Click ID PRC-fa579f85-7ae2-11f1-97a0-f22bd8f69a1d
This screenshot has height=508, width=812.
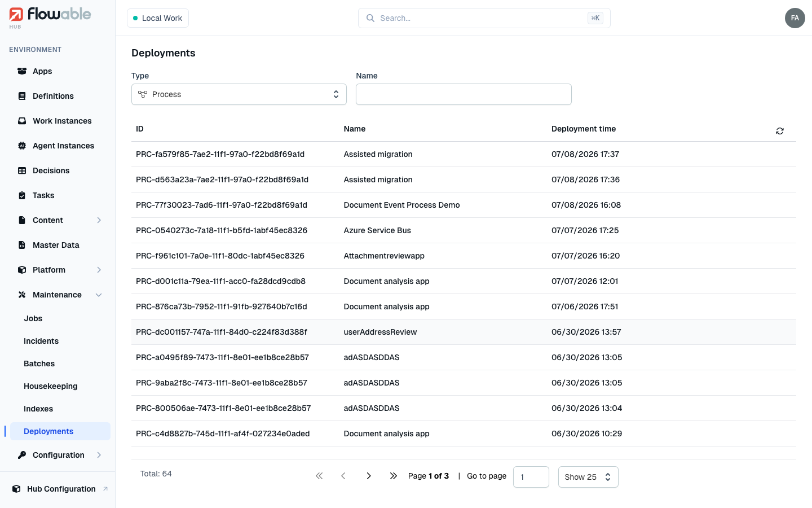220,154
